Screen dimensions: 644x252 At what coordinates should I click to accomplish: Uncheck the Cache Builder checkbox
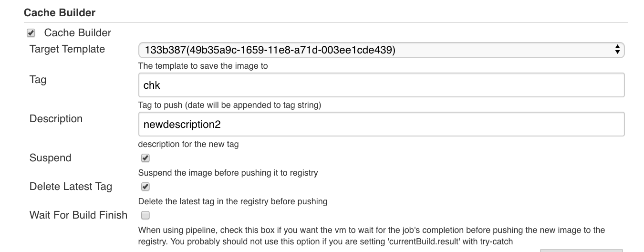(x=31, y=33)
